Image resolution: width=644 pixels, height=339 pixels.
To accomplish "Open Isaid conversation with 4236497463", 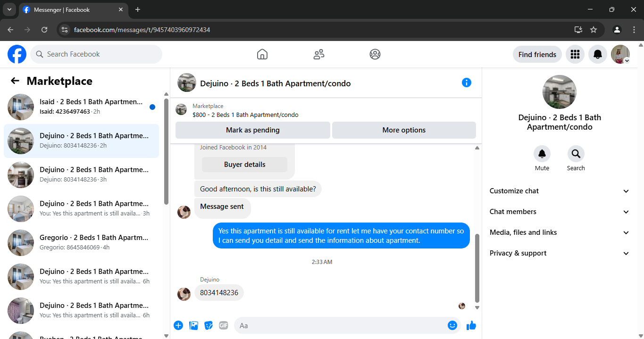I will 81,107.
